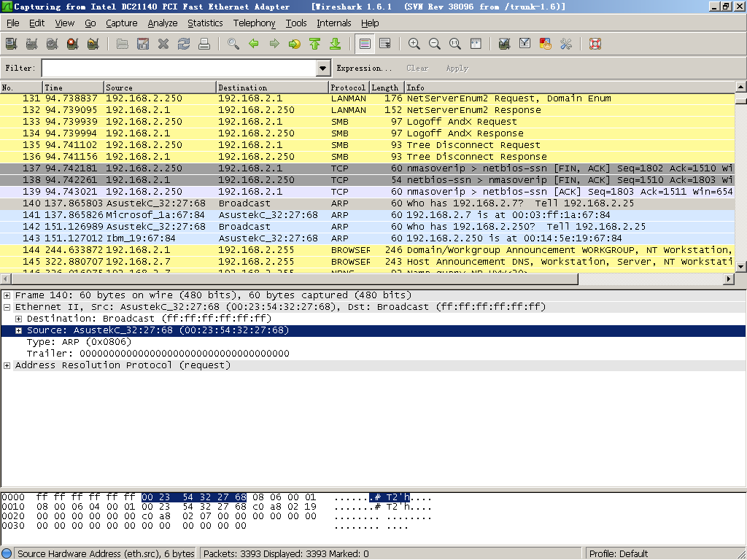Toggle auto scroll in live capture
This screenshot has height=560, width=747.
[385, 44]
